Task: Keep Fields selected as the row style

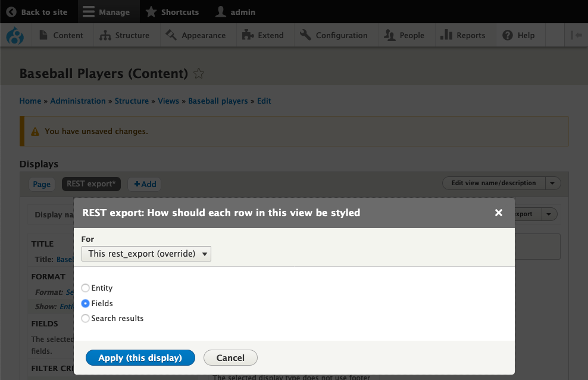Action: pyautogui.click(x=85, y=303)
